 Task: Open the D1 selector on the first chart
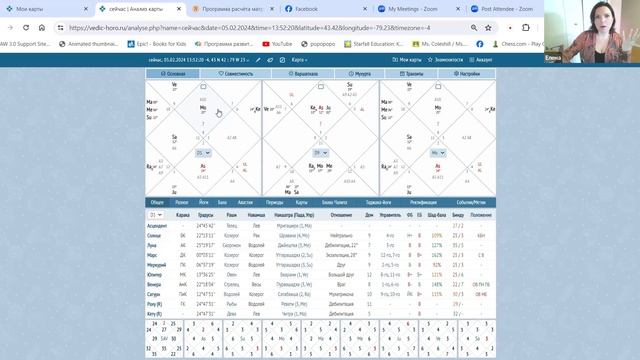pos(203,153)
